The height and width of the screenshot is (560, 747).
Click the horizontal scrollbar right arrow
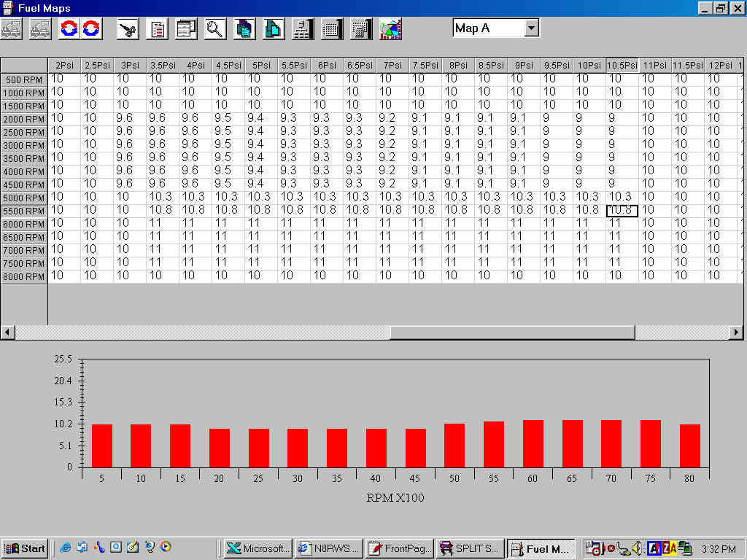pyautogui.click(x=737, y=332)
